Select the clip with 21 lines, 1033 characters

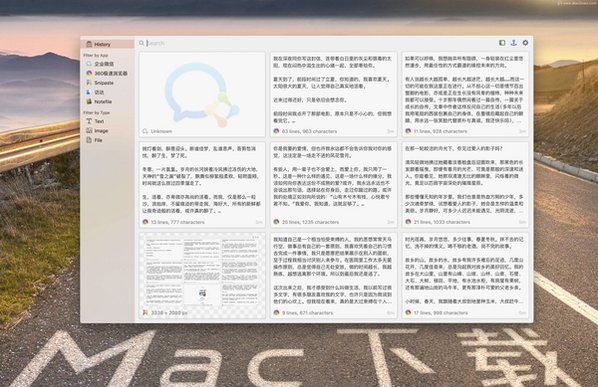tap(465, 185)
